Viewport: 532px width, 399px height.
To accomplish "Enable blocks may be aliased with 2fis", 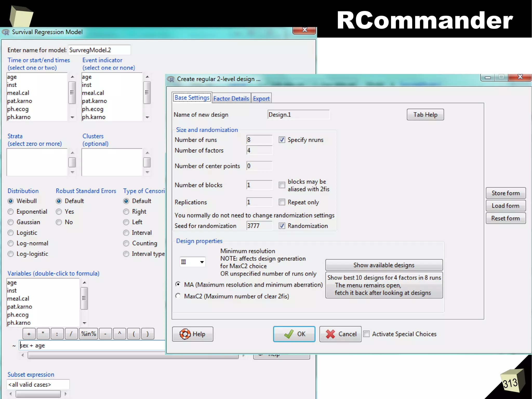I will coord(282,185).
